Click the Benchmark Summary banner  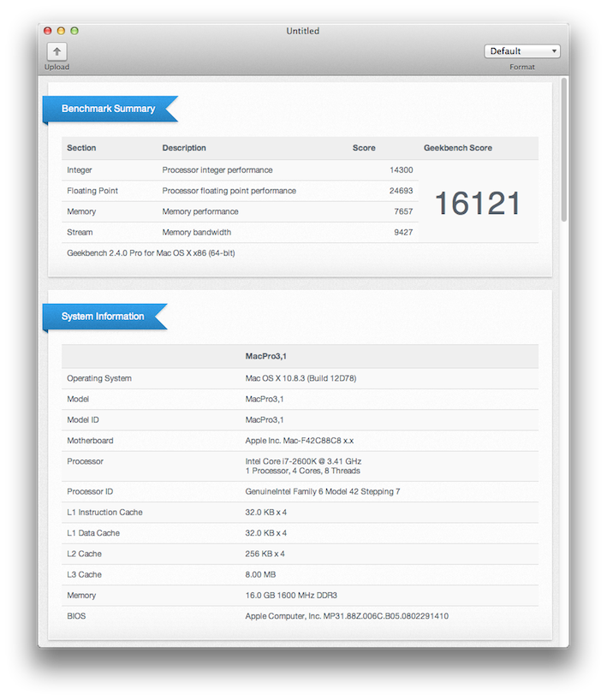pyautogui.click(x=110, y=109)
